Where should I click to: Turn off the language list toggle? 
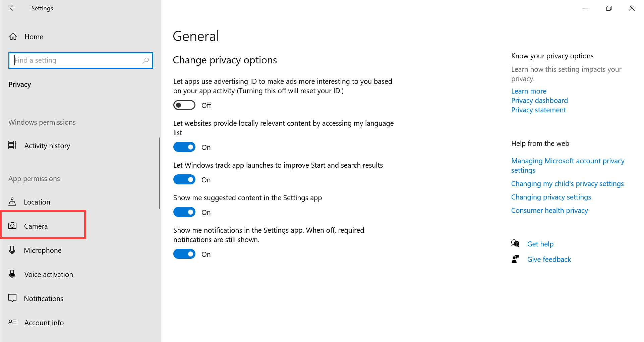click(184, 147)
